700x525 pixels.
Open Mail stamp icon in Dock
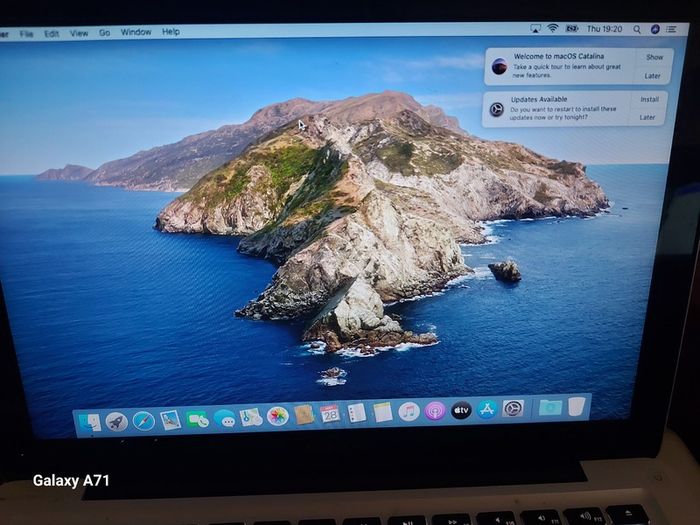pyautogui.click(x=170, y=420)
